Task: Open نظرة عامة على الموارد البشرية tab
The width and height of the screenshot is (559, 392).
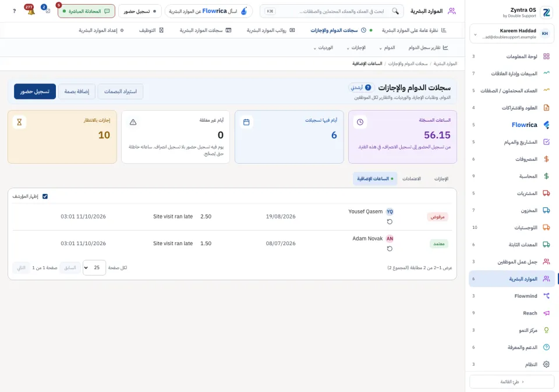Action: pos(414,30)
